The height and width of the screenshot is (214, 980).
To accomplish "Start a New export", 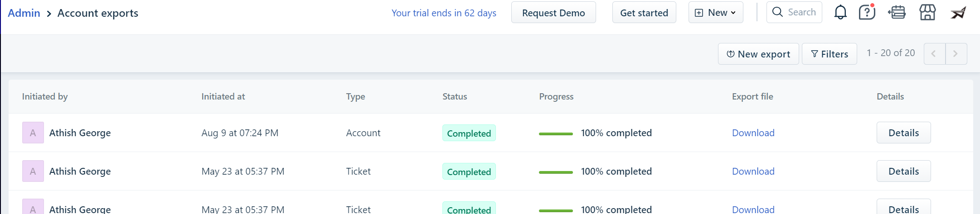I will 758,54.
